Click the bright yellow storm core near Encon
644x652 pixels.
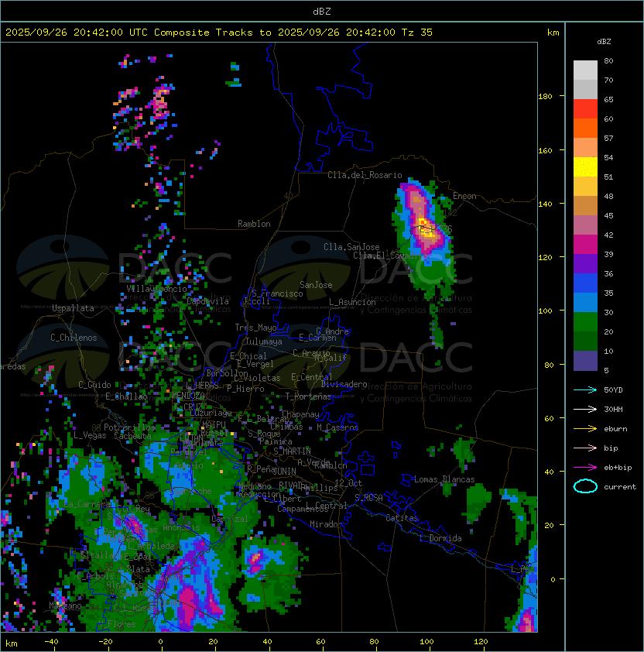coord(425,228)
